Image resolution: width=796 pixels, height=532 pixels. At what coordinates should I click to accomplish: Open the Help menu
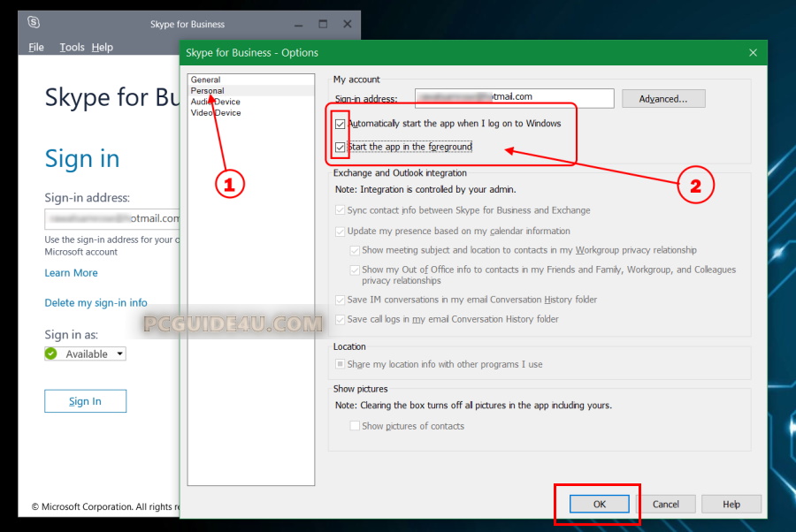pos(103,48)
